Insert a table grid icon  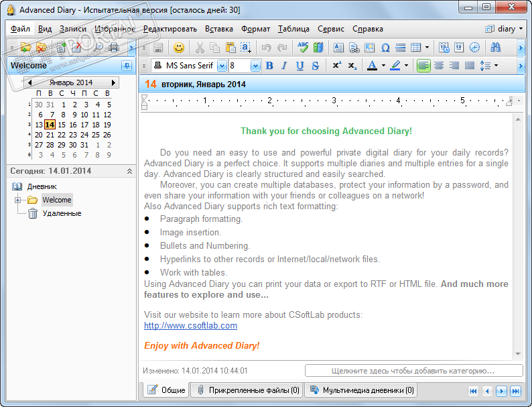coord(415,48)
